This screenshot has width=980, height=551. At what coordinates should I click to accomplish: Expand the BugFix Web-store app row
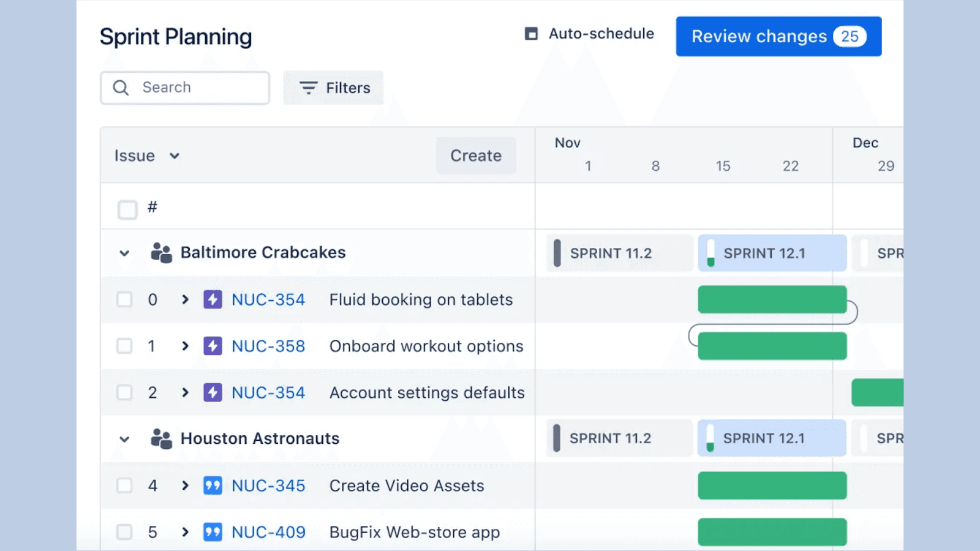point(185,532)
